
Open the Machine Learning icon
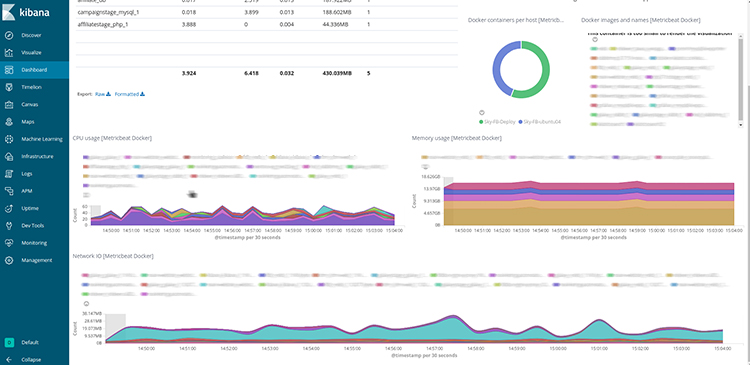click(x=9, y=139)
